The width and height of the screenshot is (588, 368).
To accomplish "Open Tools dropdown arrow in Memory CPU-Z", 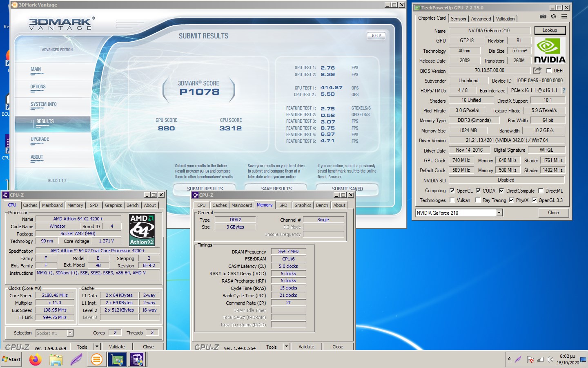I will point(286,347).
